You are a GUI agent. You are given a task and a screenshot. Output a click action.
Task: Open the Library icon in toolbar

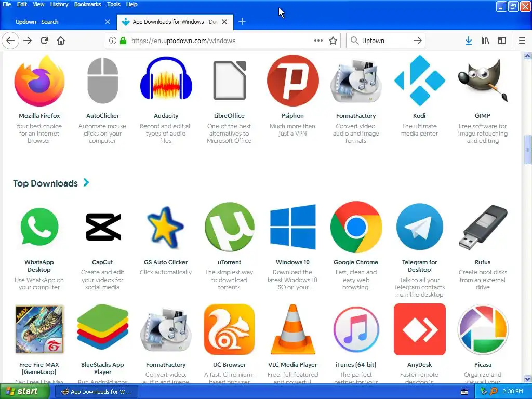pyautogui.click(x=485, y=41)
